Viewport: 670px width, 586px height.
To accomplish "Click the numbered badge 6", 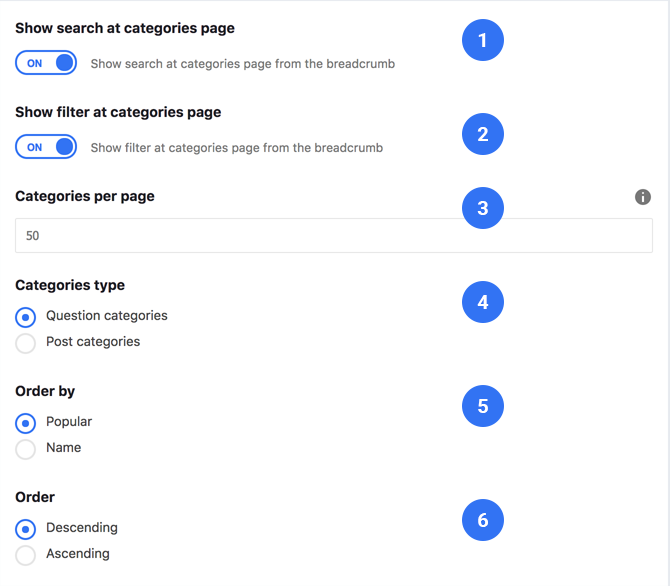I will point(483,520).
